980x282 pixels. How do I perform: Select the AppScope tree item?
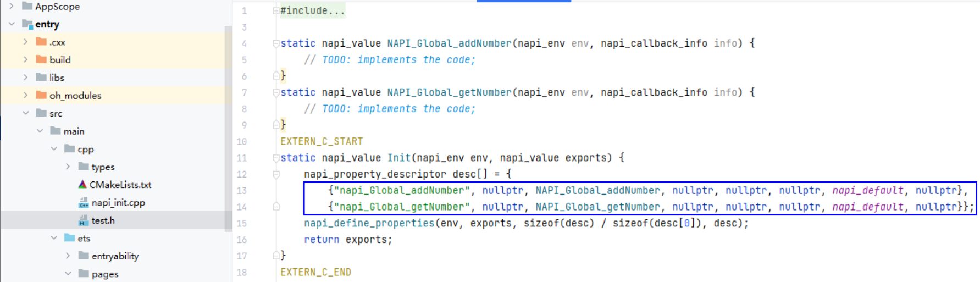click(x=58, y=7)
